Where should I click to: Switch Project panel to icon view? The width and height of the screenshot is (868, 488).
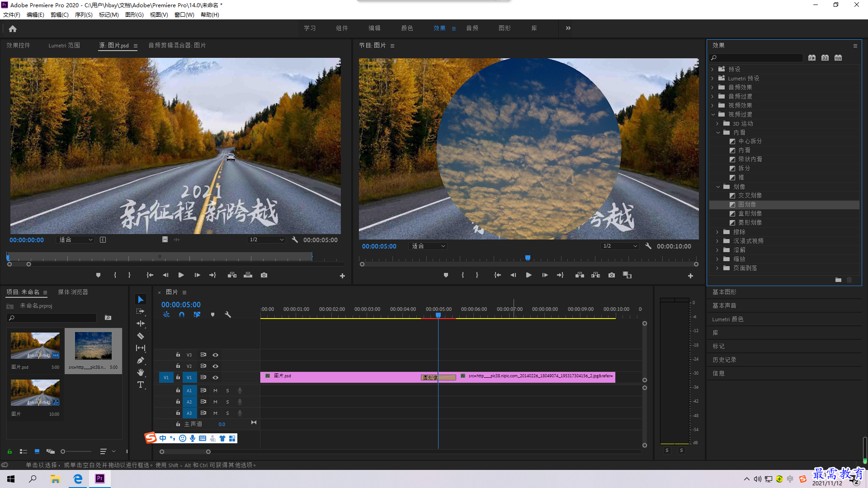37,451
